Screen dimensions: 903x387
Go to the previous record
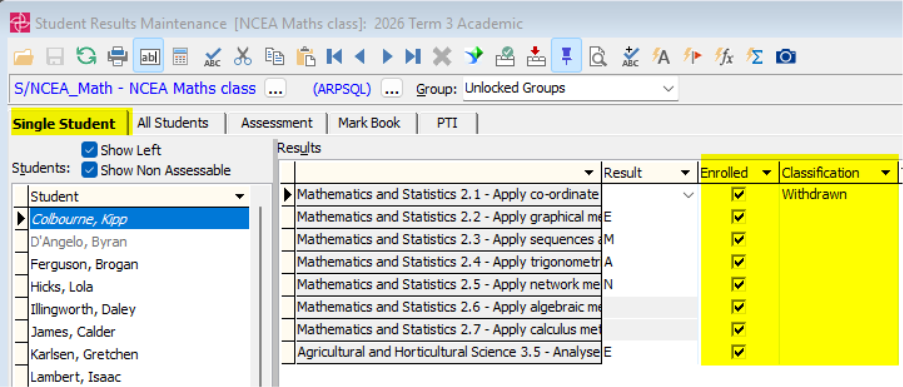pos(360,56)
